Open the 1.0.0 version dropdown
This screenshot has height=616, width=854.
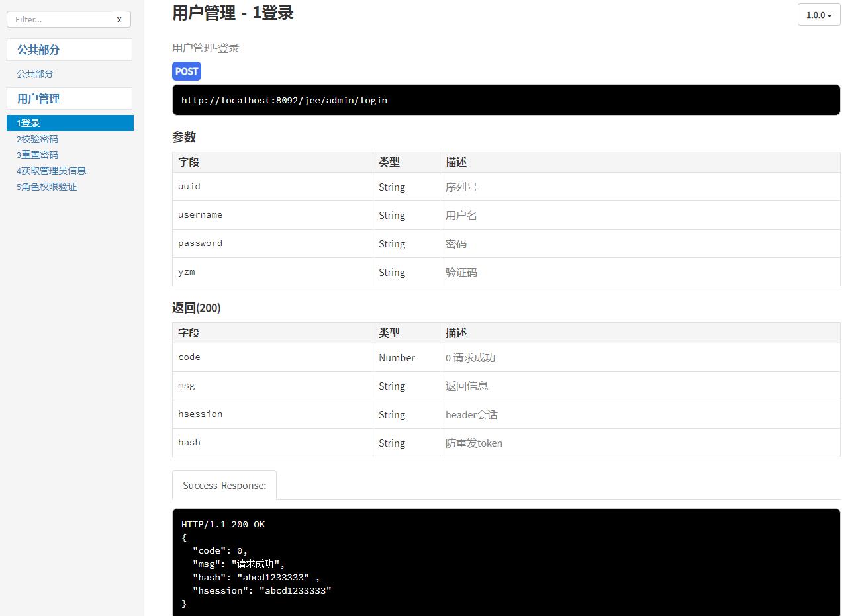819,15
